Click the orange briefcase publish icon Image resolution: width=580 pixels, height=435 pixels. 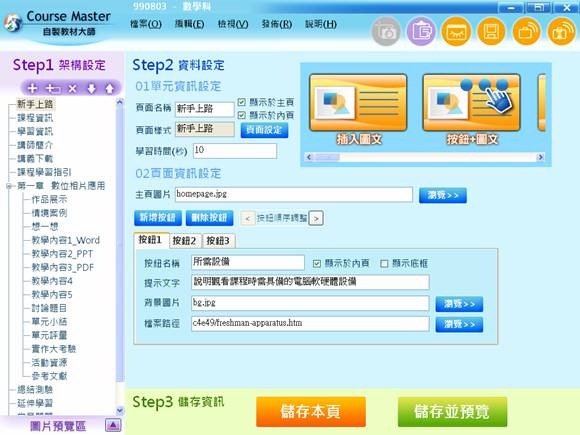coord(527,32)
